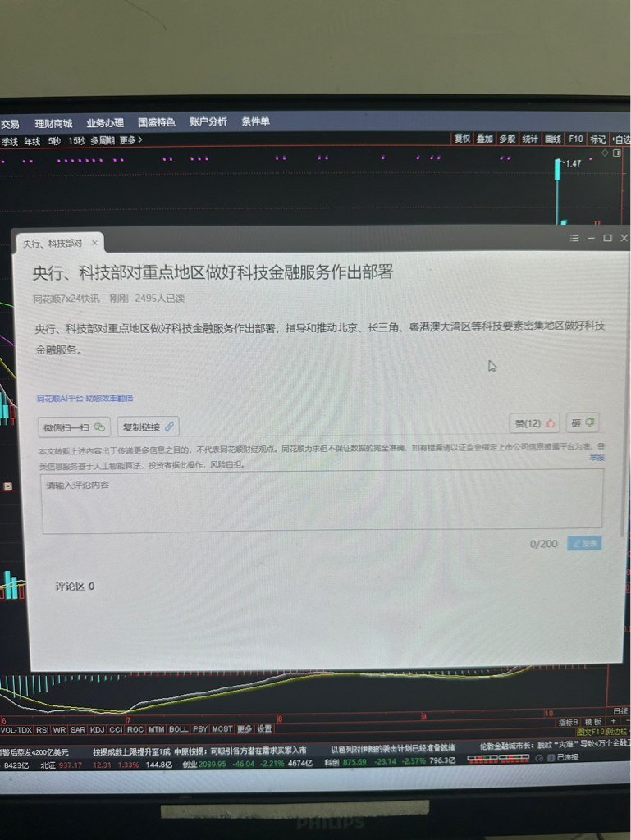Viewport: 631px width, 840px height.
Task: Click the 指标B button
Action: [x=569, y=722]
